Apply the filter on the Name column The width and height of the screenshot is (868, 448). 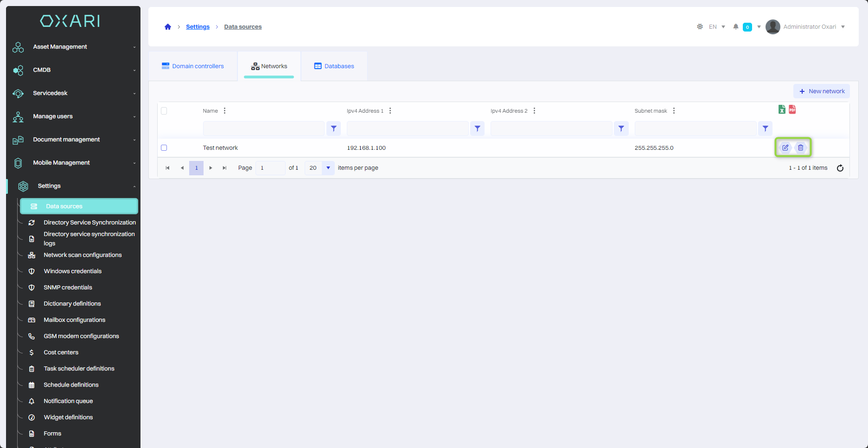tap(333, 128)
